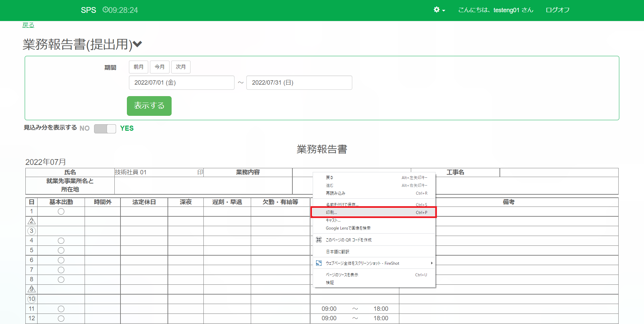
Task: Open the settings gear menu
Action: tap(439, 10)
